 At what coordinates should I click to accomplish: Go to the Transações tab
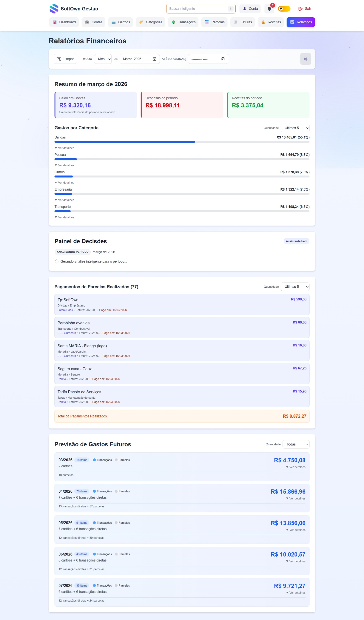(183, 22)
